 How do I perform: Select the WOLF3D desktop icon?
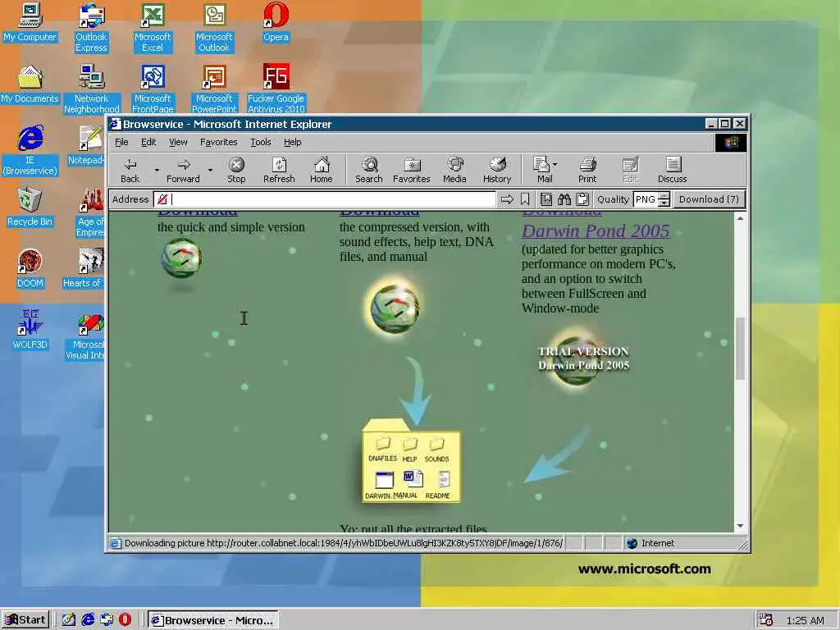[x=30, y=331]
